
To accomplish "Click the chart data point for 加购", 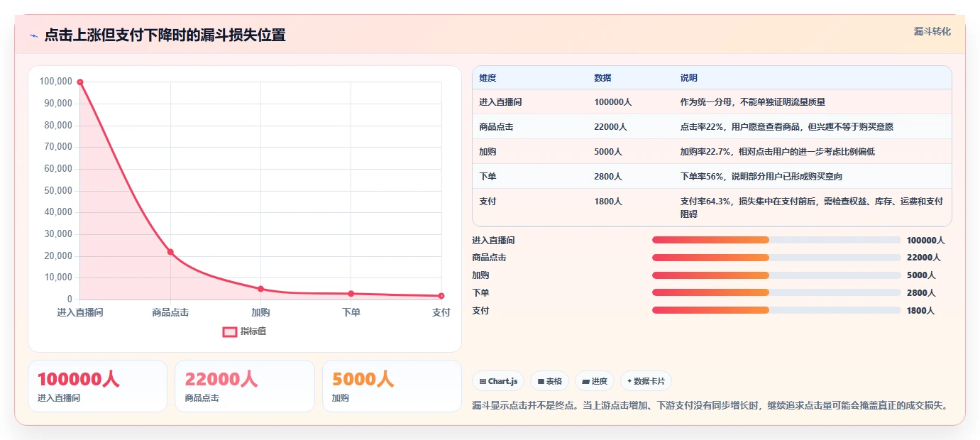I will (260, 289).
